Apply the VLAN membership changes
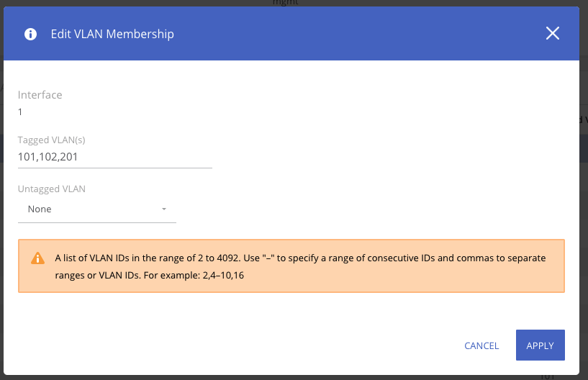Screen dimensions: 588x380 540,345
